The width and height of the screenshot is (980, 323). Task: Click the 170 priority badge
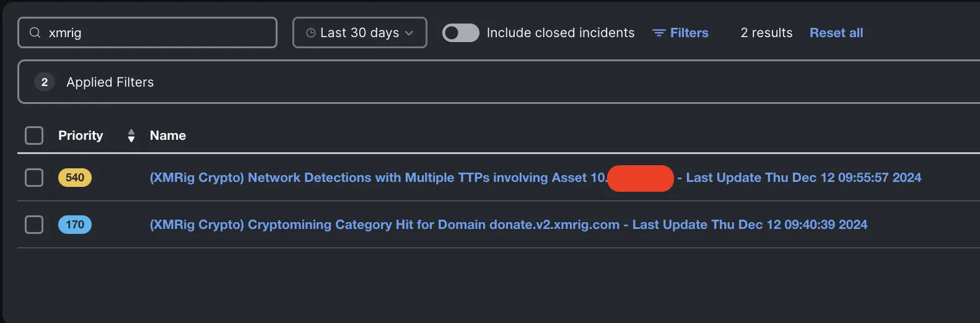coord(75,225)
